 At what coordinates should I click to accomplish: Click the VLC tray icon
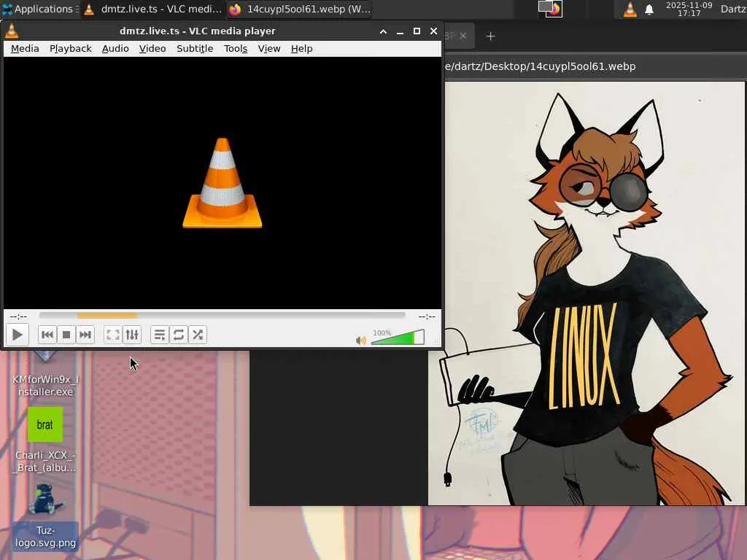[630, 9]
